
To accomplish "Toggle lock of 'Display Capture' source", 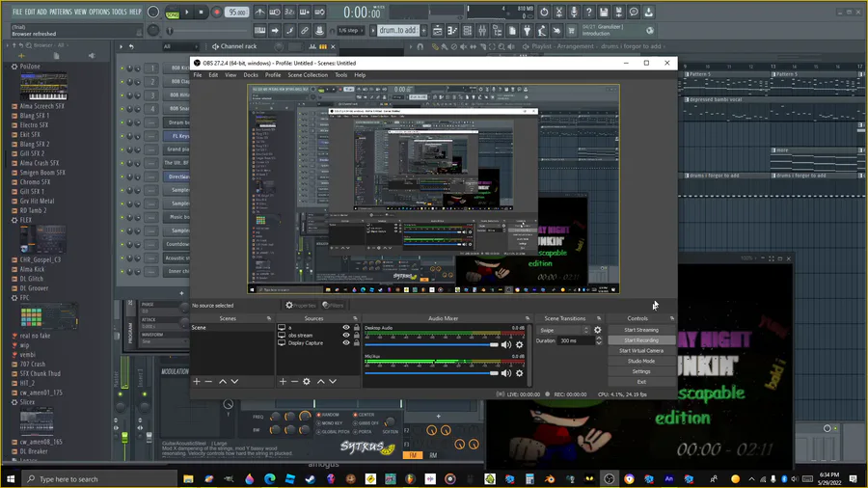I will point(357,343).
